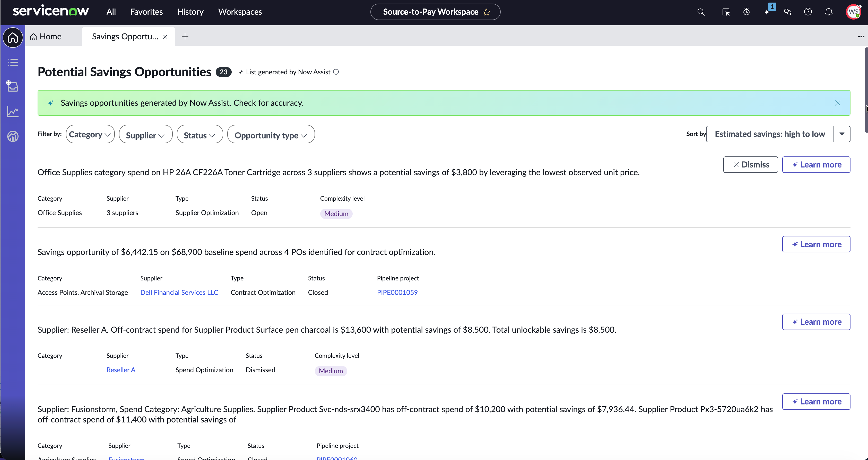Viewport: 868px width, 460px height.
Task: Open the global search icon in header
Action: tap(701, 12)
